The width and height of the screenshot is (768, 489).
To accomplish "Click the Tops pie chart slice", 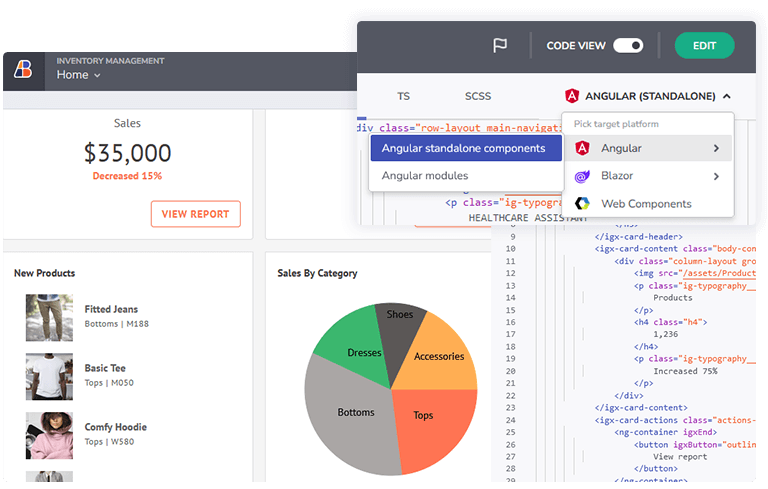I will coord(431,426).
